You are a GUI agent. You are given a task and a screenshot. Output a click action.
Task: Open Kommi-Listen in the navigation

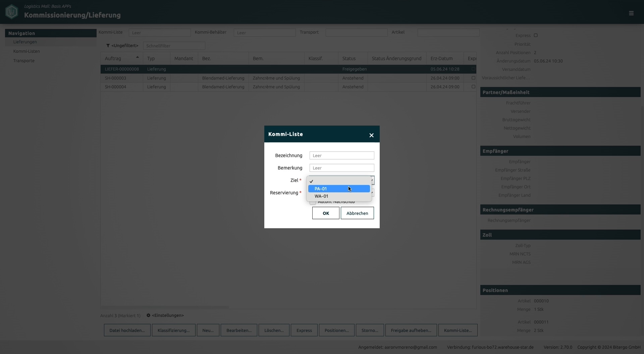(x=26, y=51)
